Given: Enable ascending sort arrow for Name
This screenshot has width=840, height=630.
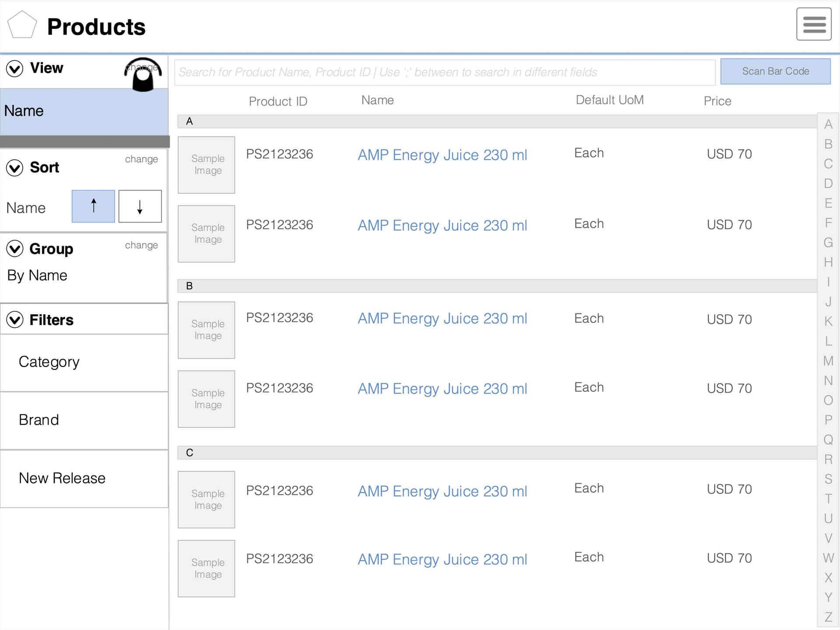Looking at the screenshot, I should tap(93, 206).
